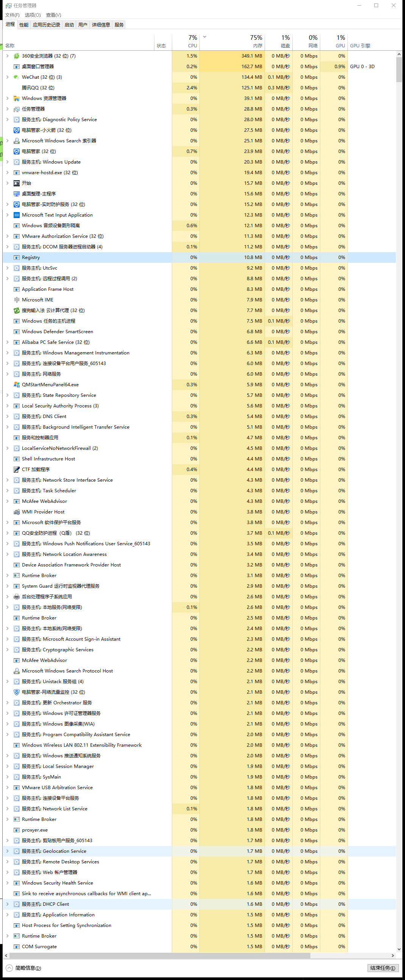Switch to the 用户 tab
The image size is (405, 980).
click(x=83, y=25)
